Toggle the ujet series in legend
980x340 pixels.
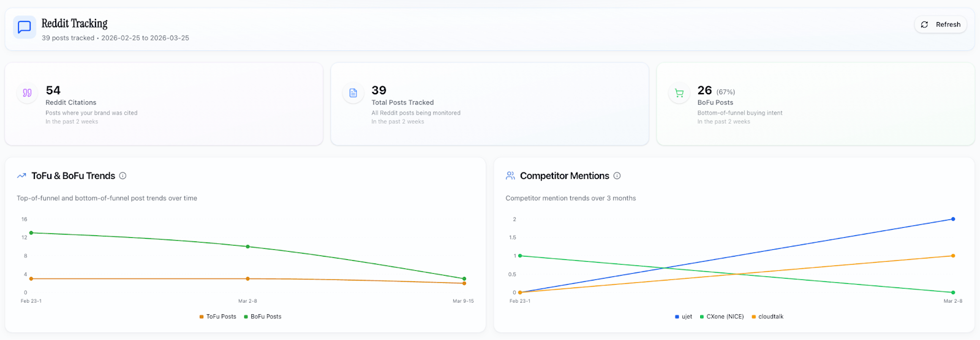tap(684, 317)
